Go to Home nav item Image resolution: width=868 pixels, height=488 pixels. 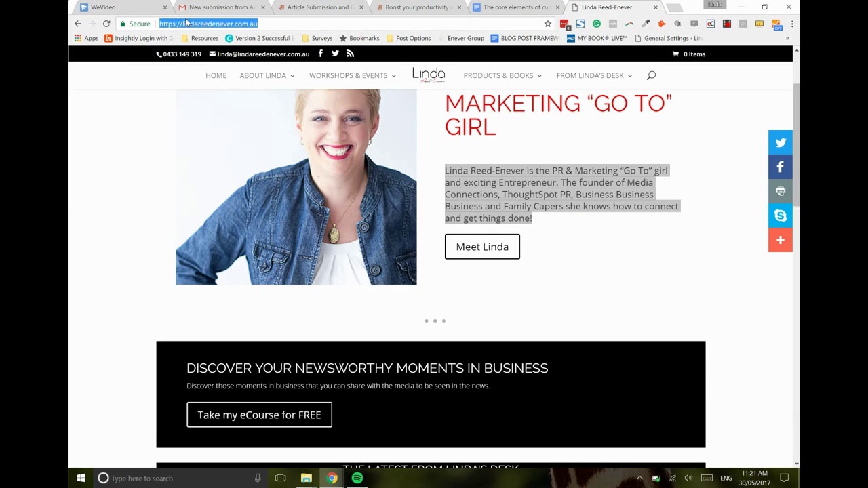[x=216, y=75]
